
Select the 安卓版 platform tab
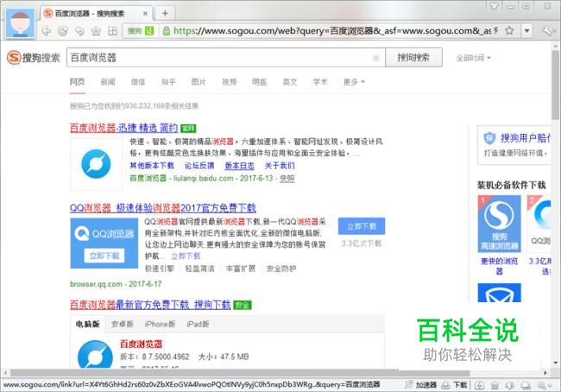123,325
